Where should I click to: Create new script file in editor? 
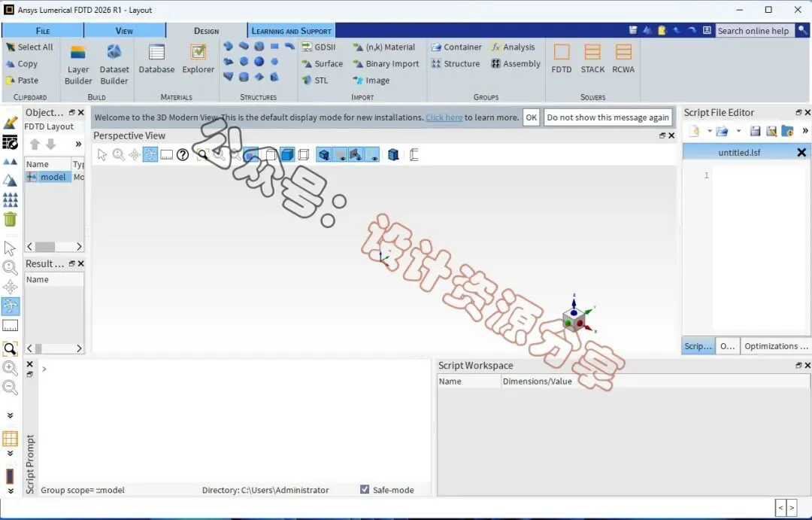(x=694, y=131)
